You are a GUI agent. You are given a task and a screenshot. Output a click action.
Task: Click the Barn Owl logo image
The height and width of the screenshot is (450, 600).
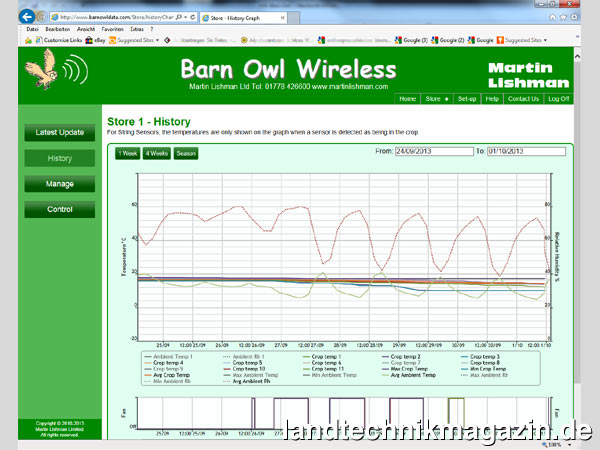point(45,72)
